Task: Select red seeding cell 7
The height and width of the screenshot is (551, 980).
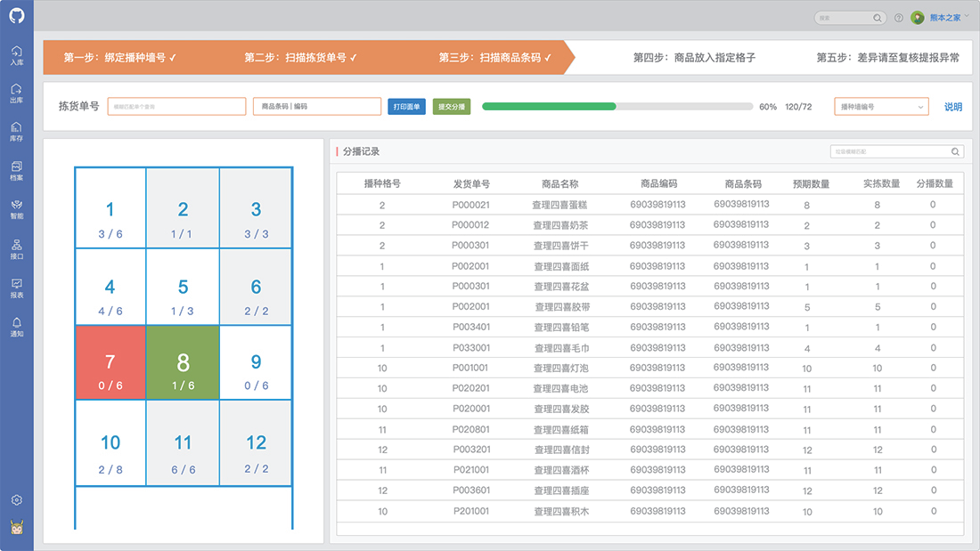Action: [x=110, y=362]
